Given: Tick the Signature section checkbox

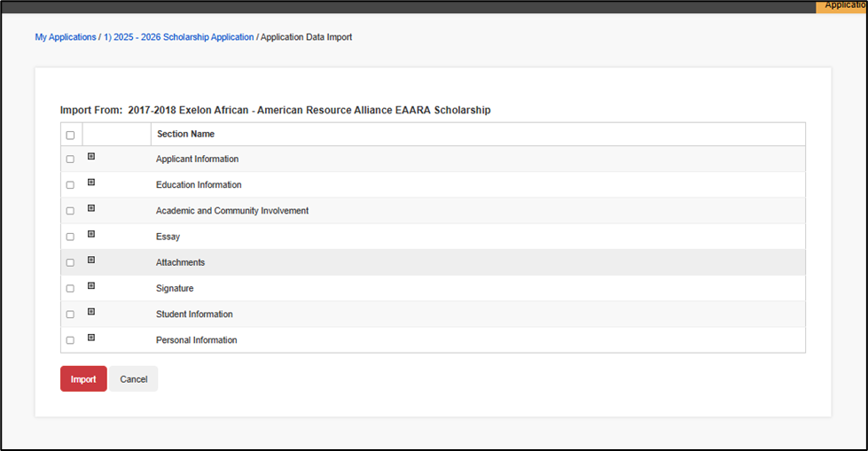Looking at the screenshot, I should 70,288.
